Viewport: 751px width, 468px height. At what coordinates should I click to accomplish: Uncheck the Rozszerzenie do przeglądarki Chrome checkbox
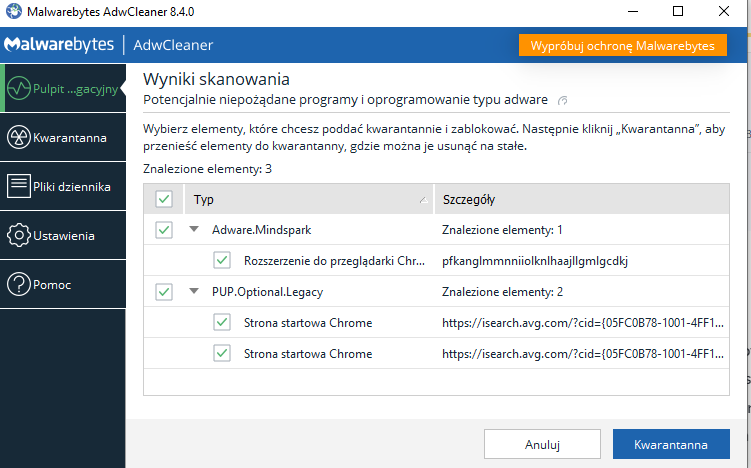[222, 260]
